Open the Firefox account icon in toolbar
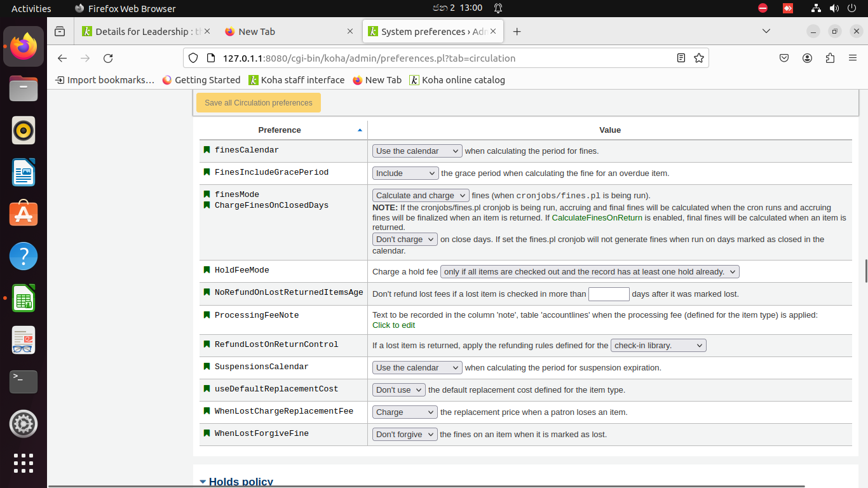 807,58
